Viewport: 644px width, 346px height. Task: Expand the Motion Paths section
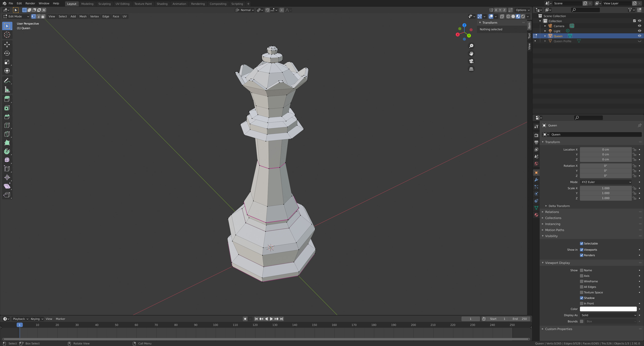coord(554,230)
